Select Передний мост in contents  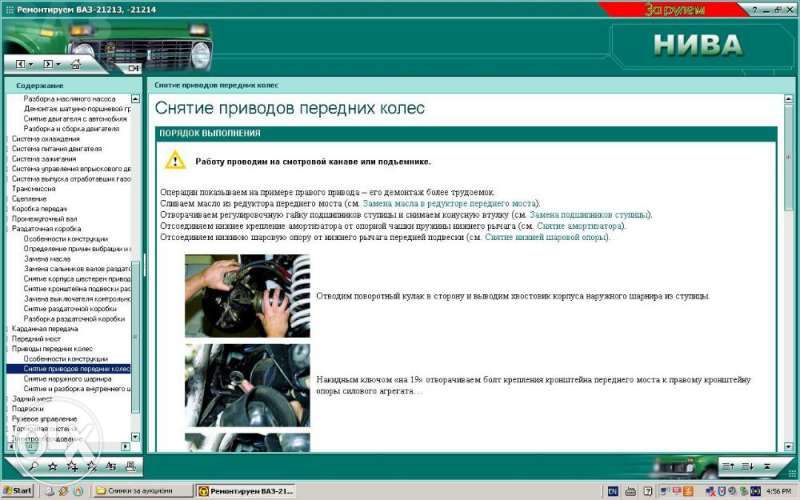click(x=36, y=338)
